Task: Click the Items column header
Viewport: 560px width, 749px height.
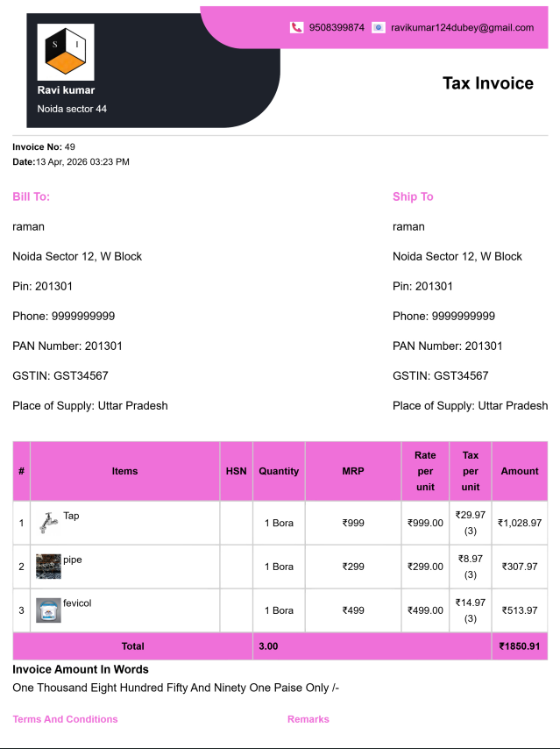Action: point(124,471)
